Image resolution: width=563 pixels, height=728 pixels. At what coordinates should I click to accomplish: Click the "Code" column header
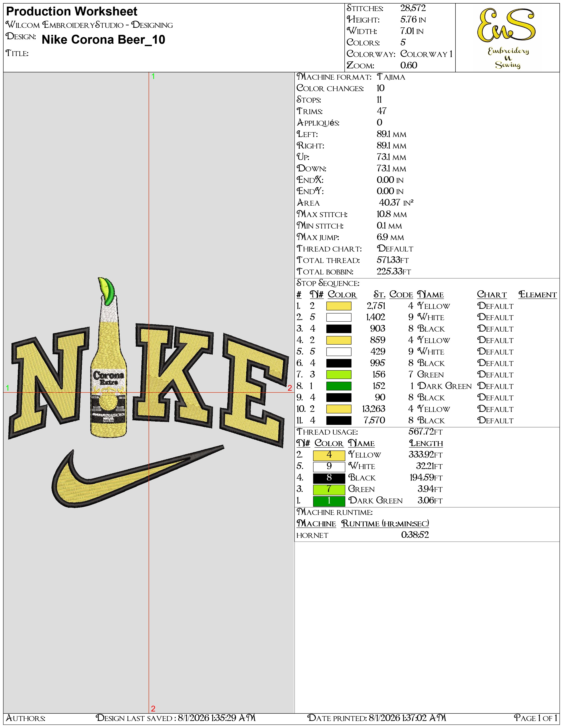pos(401,295)
